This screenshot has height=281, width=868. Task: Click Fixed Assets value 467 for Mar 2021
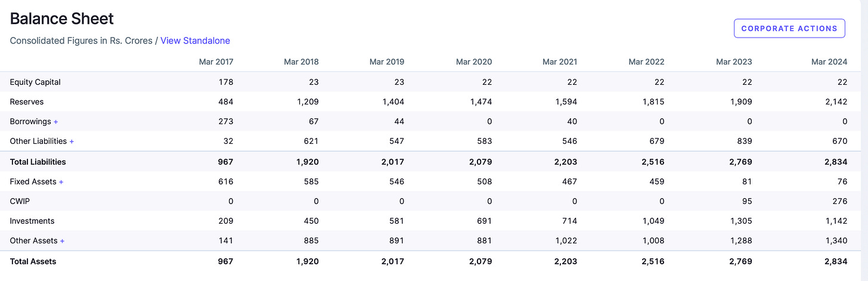click(569, 181)
